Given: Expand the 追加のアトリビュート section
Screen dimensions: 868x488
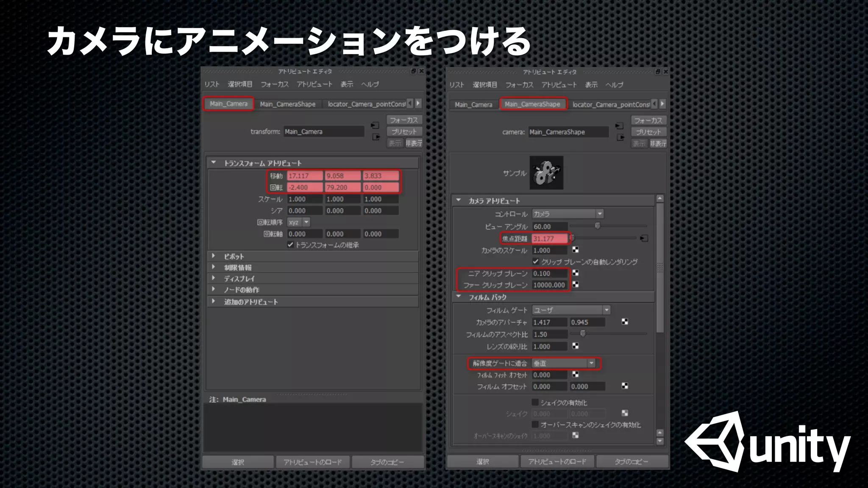Looking at the screenshot, I should pyautogui.click(x=214, y=302).
